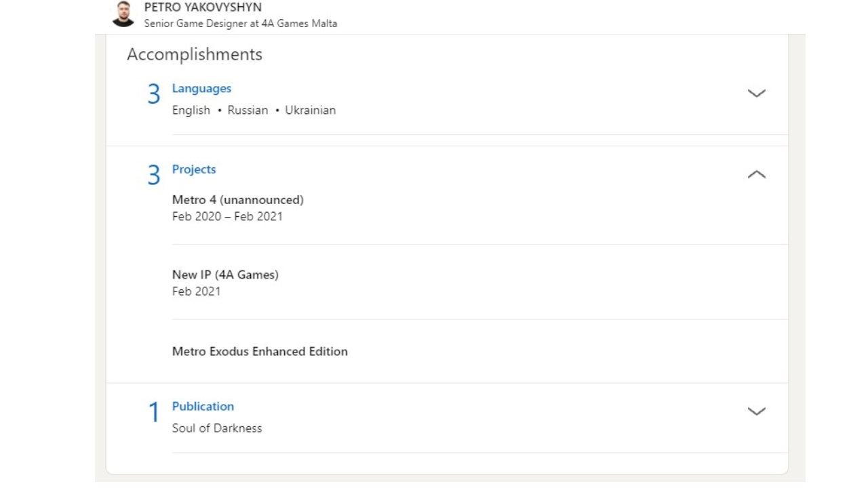This screenshot has width=868, height=488.
Task: Click the English Russian Ukrainian language list
Action: click(x=254, y=110)
